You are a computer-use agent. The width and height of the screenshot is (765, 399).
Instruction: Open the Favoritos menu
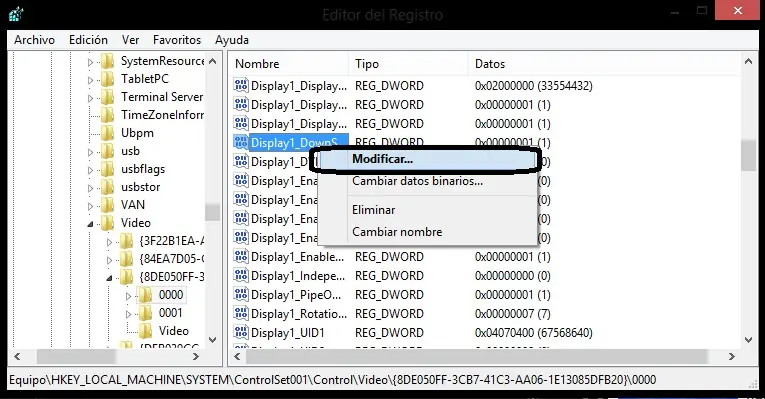click(177, 40)
